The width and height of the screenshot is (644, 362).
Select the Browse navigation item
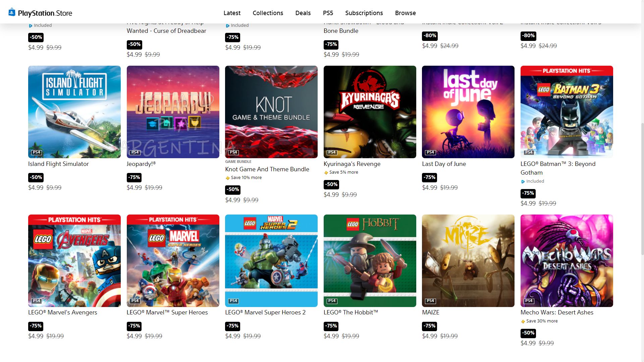(405, 13)
